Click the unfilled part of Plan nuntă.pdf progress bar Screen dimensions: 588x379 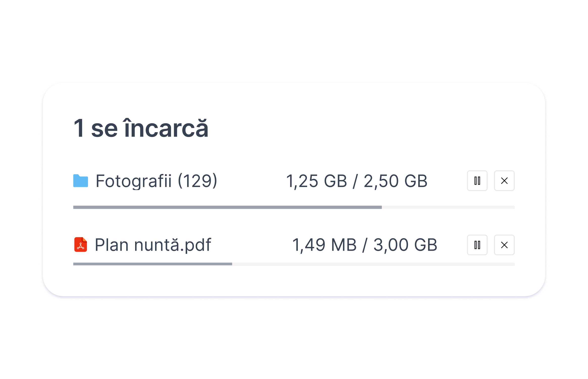click(373, 264)
